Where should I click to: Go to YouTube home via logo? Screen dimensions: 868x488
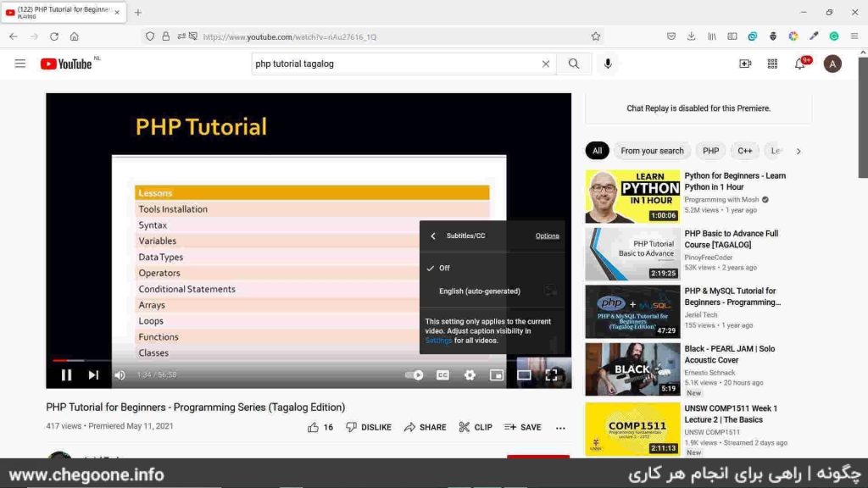coord(66,64)
